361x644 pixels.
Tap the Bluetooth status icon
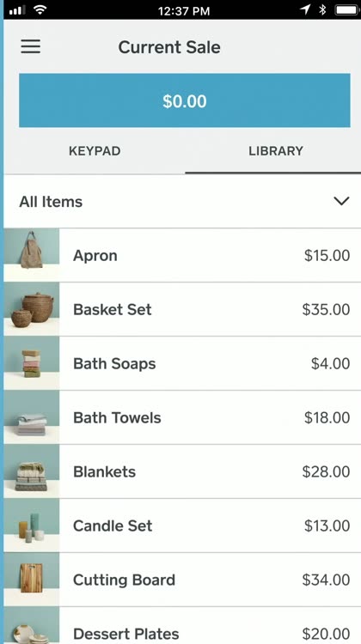click(323, 9)
